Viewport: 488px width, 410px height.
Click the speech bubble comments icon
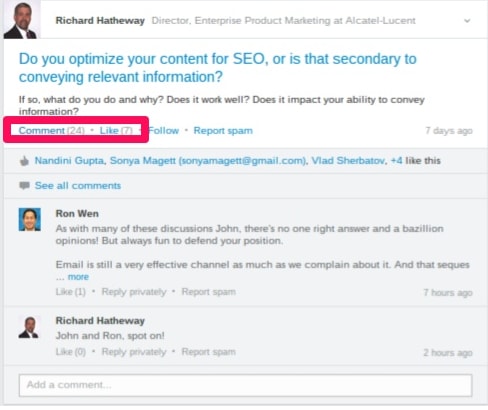tap(24, 186)
